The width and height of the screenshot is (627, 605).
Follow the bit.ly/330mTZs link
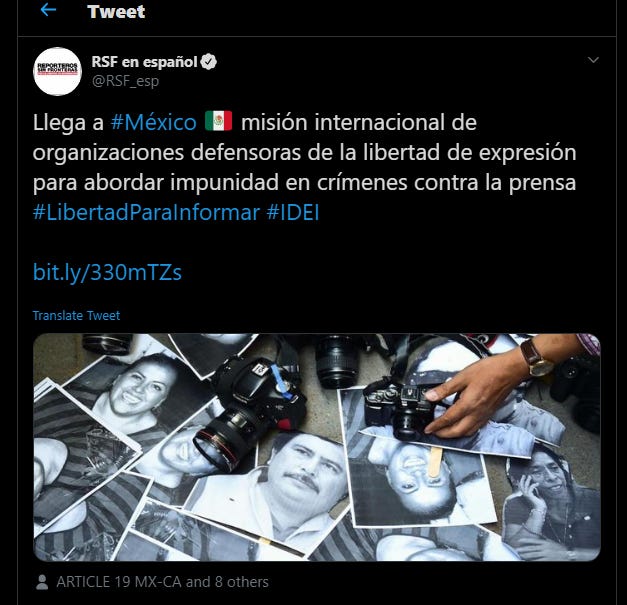point(107,273)
